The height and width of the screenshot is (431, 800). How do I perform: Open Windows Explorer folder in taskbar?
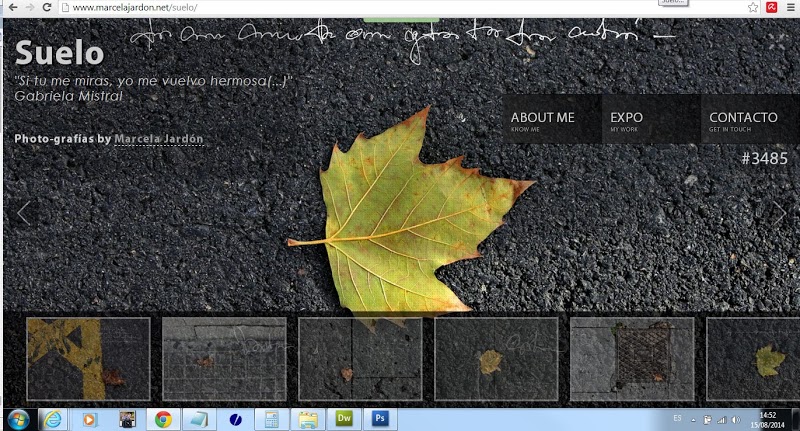tap(308, 420)
